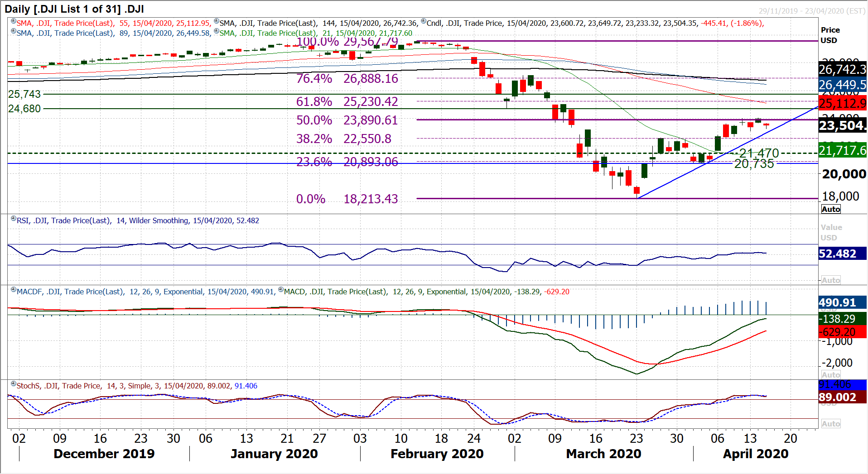Click the '21' date tick in January
This screenshot has width=868, height=474.
tap(287, 438)
